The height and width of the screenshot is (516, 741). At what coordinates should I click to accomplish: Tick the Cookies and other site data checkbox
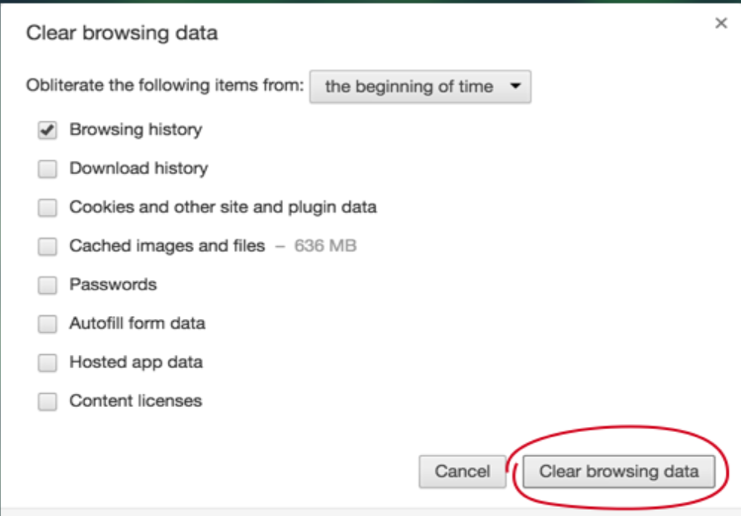click(47, 208)
